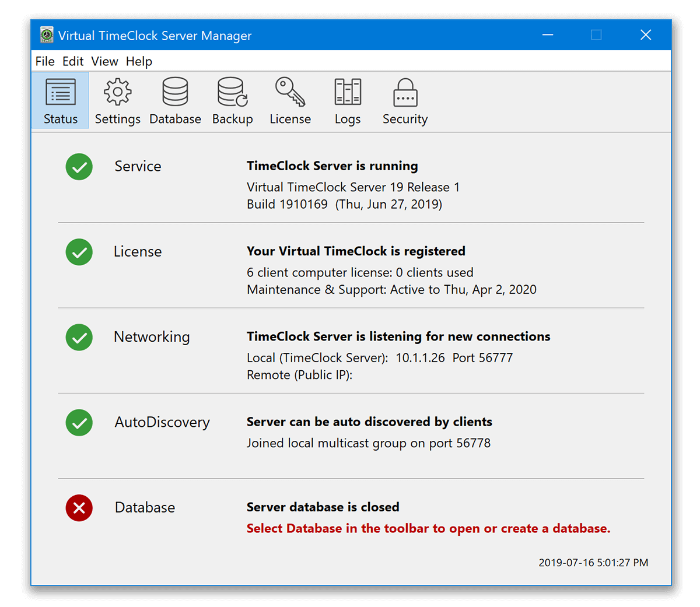Click the timestamp at the bottom right

(593, 563)
